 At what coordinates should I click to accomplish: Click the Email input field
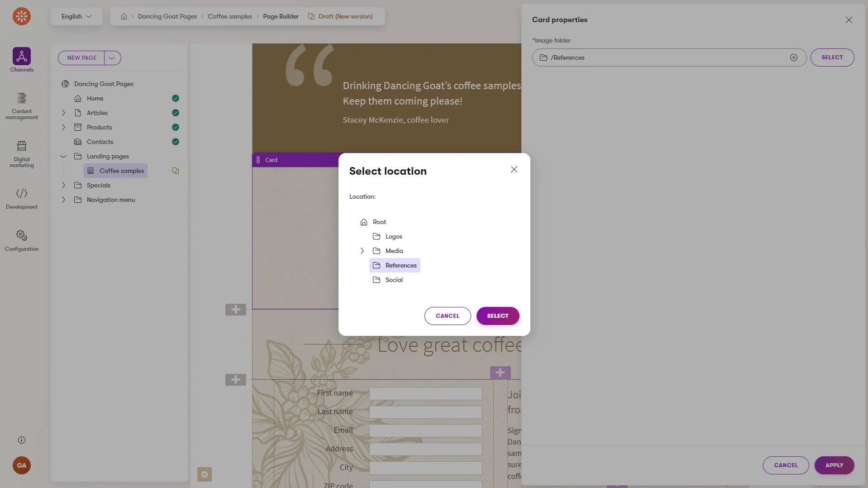pyautogui.click(x=426, y=431)
